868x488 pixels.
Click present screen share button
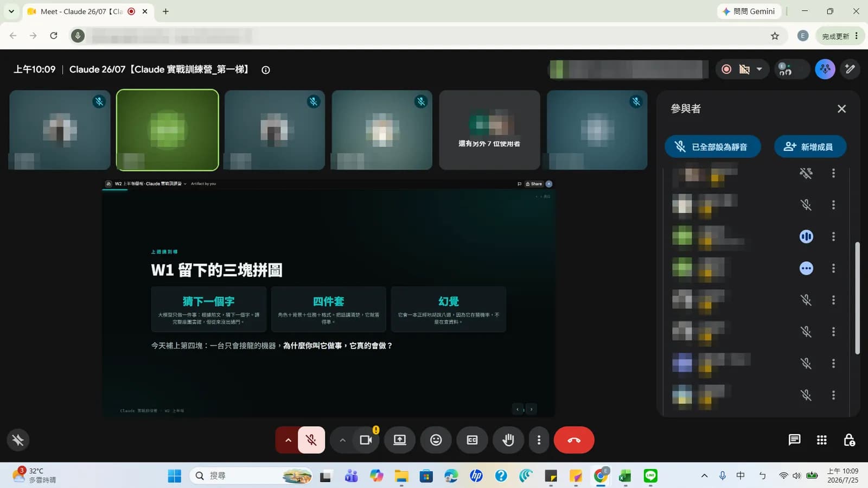click(400, 440)
